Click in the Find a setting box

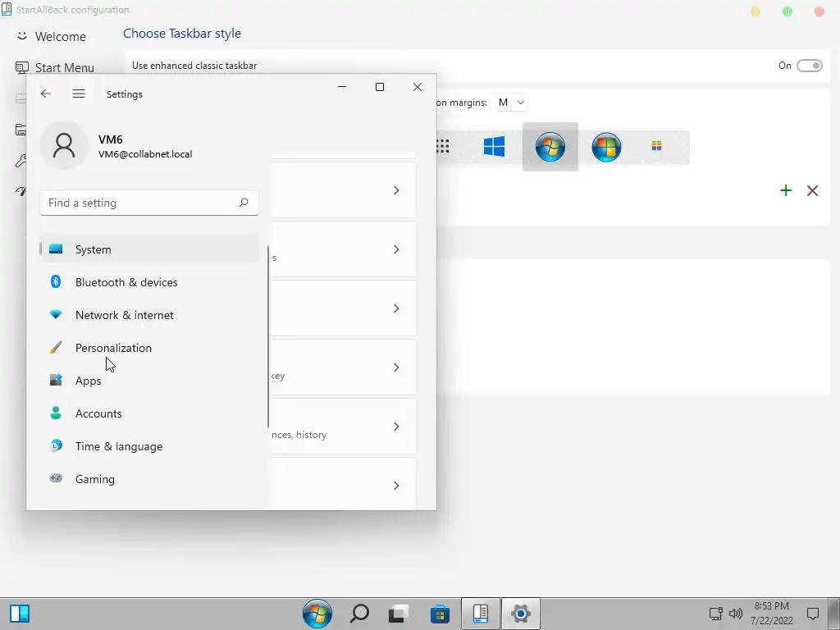(149, 203)
